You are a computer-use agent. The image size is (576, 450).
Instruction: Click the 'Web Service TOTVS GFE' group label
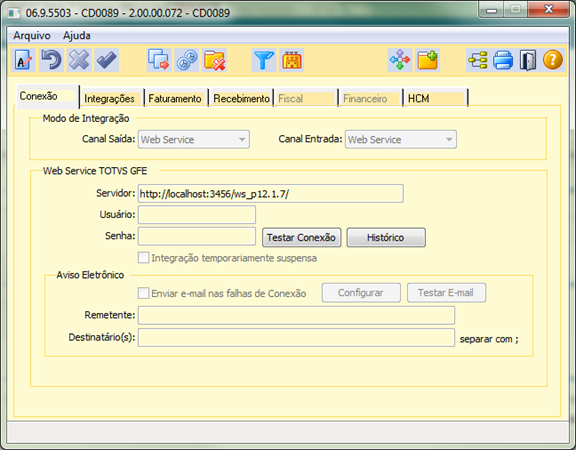point(95,171)
